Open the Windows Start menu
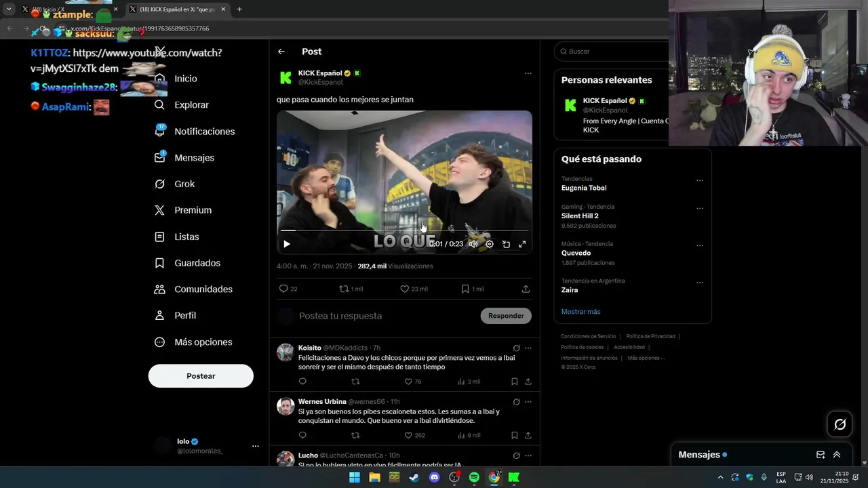This screenshot has height=488, width=868. (355, 477)
